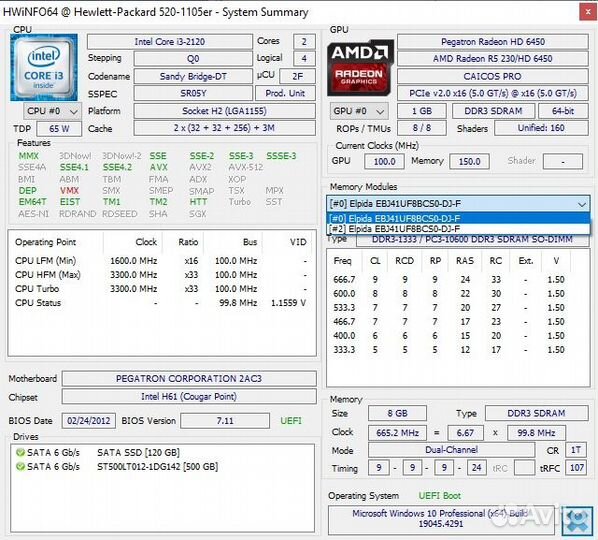Click green check icon beside SATA SSD drive
The image size is (598, 540).
point(20,453)
